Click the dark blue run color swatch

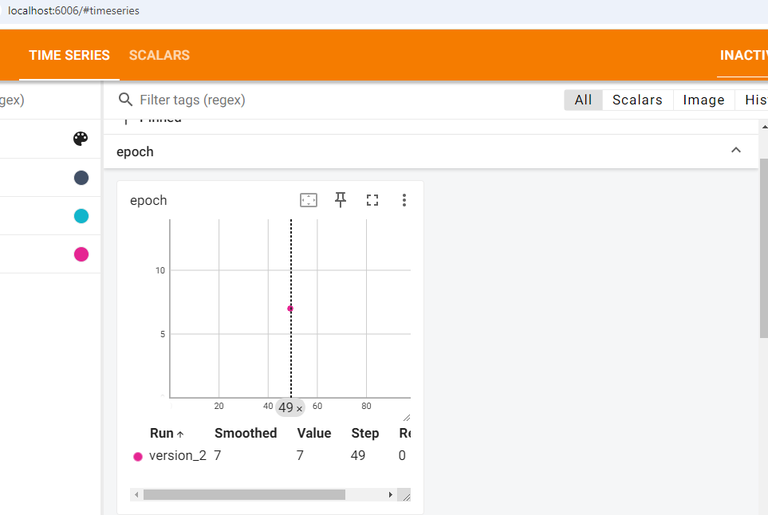pyautogui.click(x=81, y=178)
